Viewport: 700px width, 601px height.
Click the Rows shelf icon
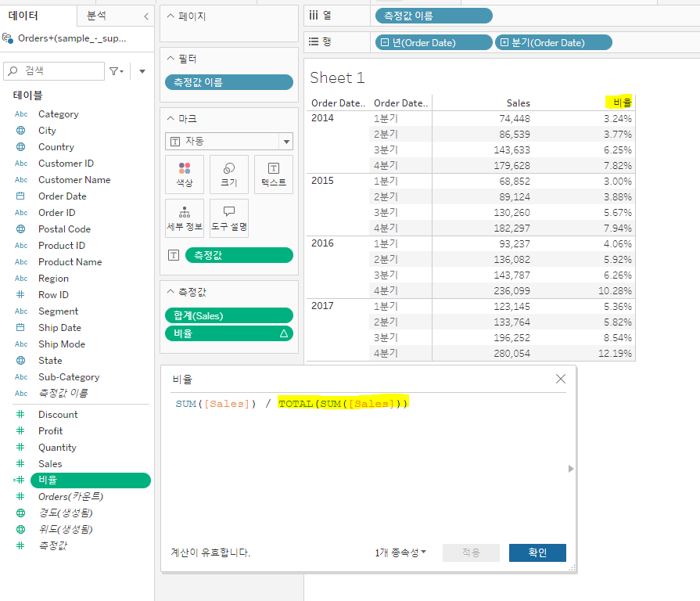[x=314, y=41]
